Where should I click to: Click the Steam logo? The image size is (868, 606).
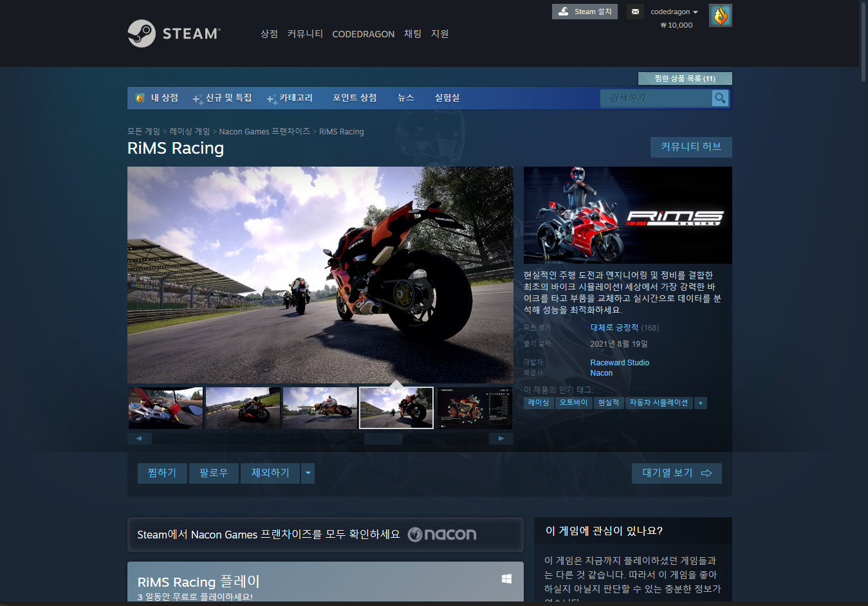point(174,33)
